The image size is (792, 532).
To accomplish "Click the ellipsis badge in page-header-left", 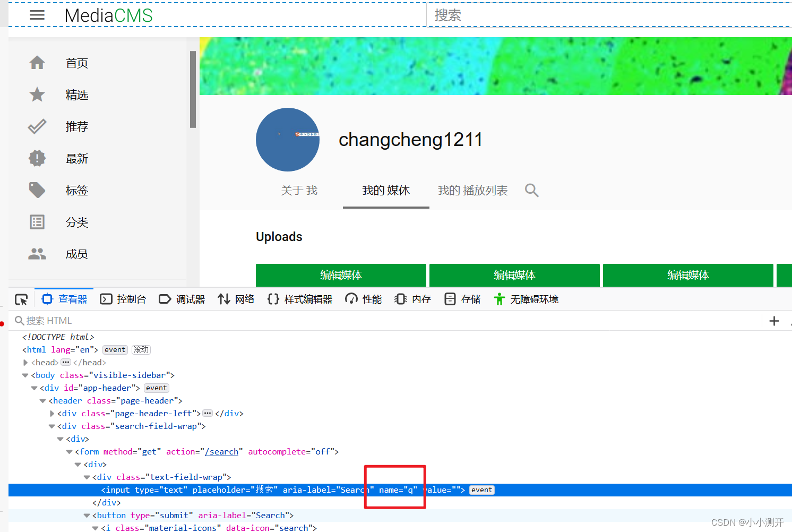I will click(208, 414).
